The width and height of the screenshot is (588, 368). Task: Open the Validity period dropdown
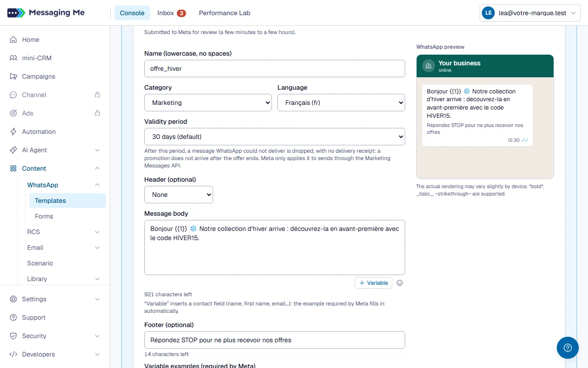[x=275, y=137]
